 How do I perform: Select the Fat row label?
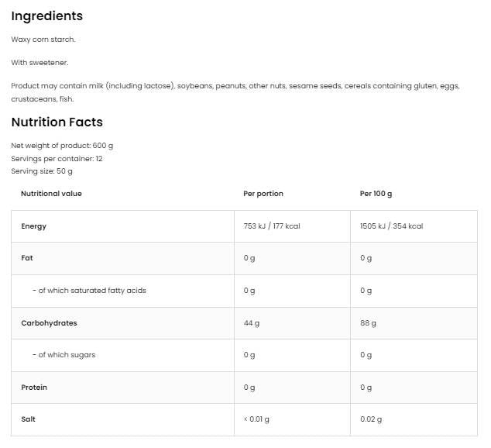pos(27,258)
